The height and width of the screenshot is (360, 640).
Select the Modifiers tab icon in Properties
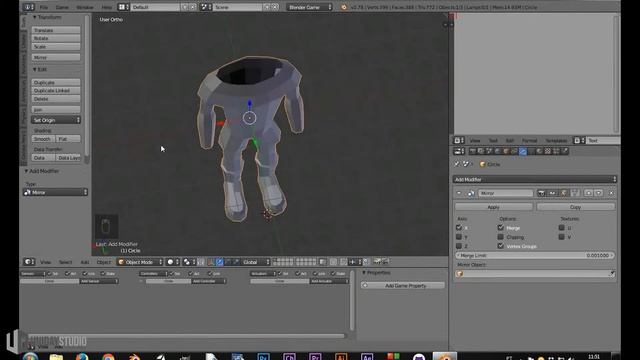523,151
